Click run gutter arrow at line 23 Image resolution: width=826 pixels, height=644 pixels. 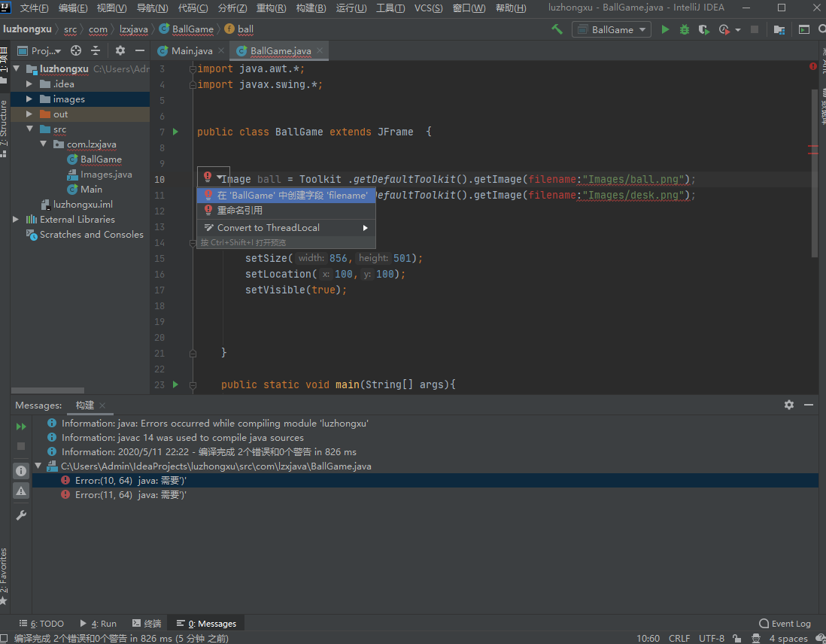(x=175, y=384)
